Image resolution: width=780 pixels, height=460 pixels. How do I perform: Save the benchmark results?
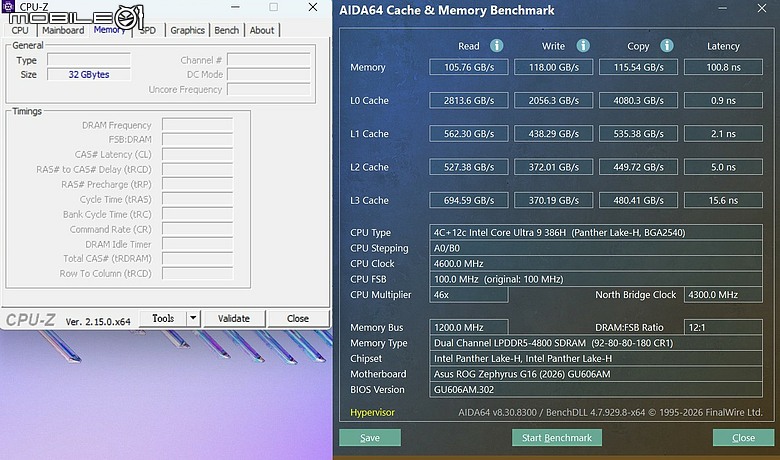tap(370, 438)
